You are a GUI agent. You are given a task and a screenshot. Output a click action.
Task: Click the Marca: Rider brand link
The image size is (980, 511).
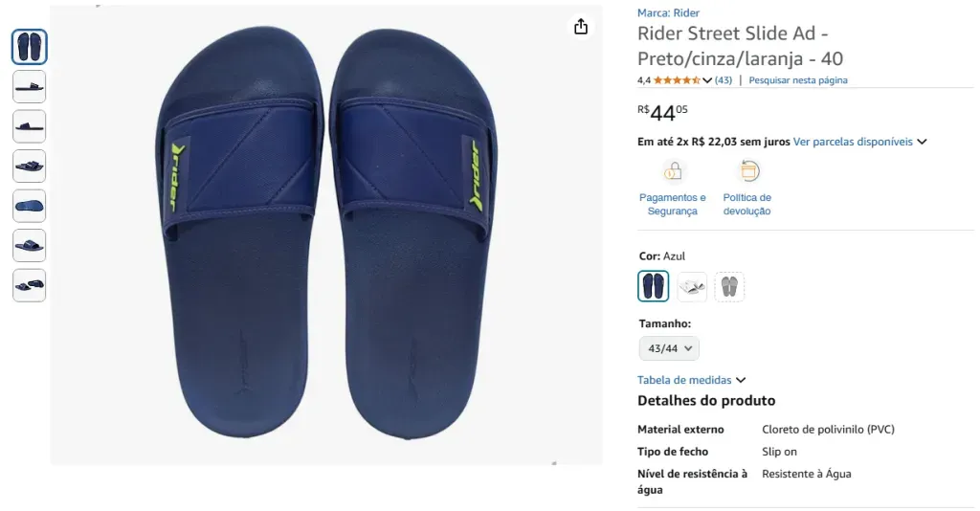pos(668,12)
